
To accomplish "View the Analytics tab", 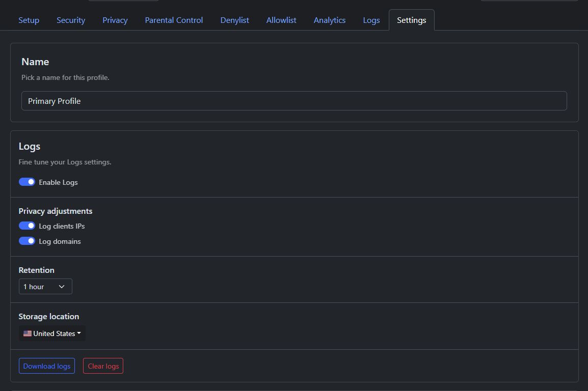I will click(x=330, y=20).
